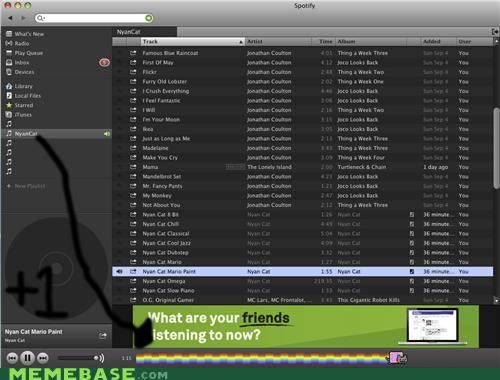Click local file icon for Nyan Cat Classical
500x380 pixels.
412,234
